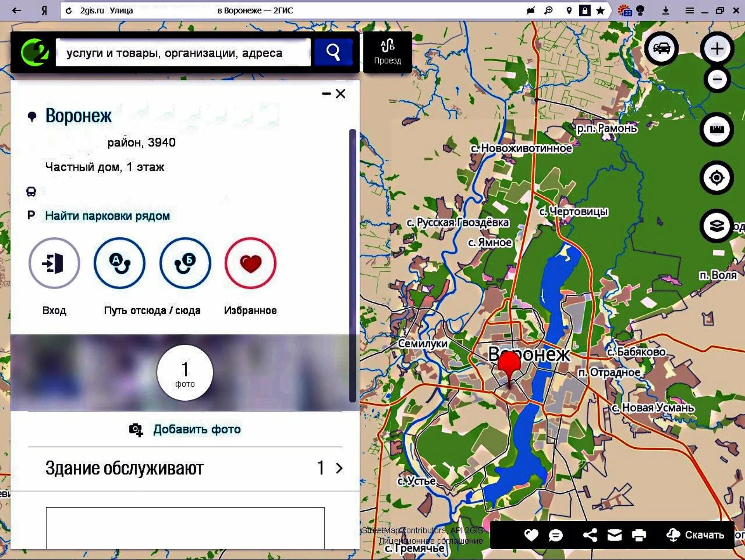
Task: Open the Проезд route planner
Action: pos(387,52)
